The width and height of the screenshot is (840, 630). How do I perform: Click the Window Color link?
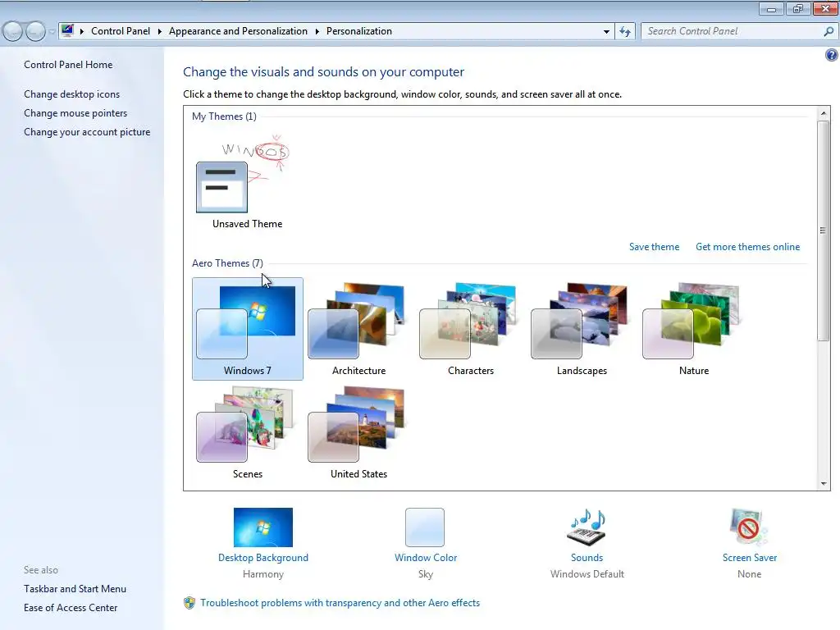[426, 558]
